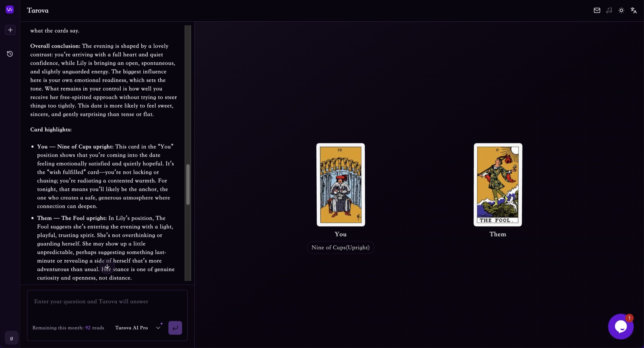
Task: Click the Nine of Cups(Upright) label
Action: pyautogui.click(x=341, y=248)
